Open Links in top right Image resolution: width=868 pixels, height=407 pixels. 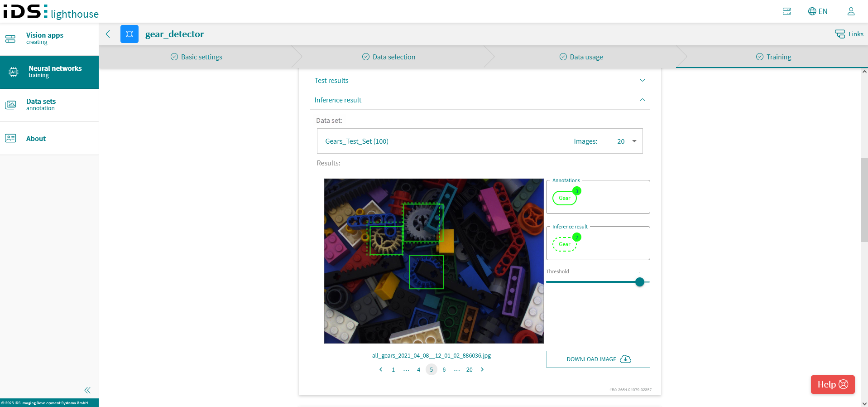[x=849, y=34]
